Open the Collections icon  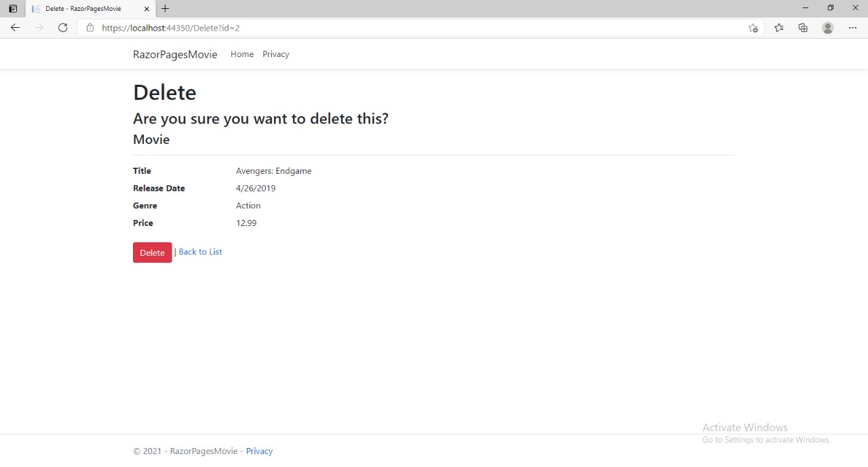803,28
